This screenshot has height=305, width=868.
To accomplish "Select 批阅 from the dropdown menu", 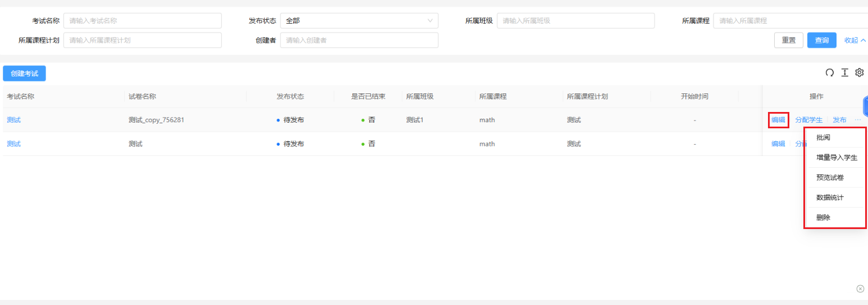I will click(x=823, y=138).
